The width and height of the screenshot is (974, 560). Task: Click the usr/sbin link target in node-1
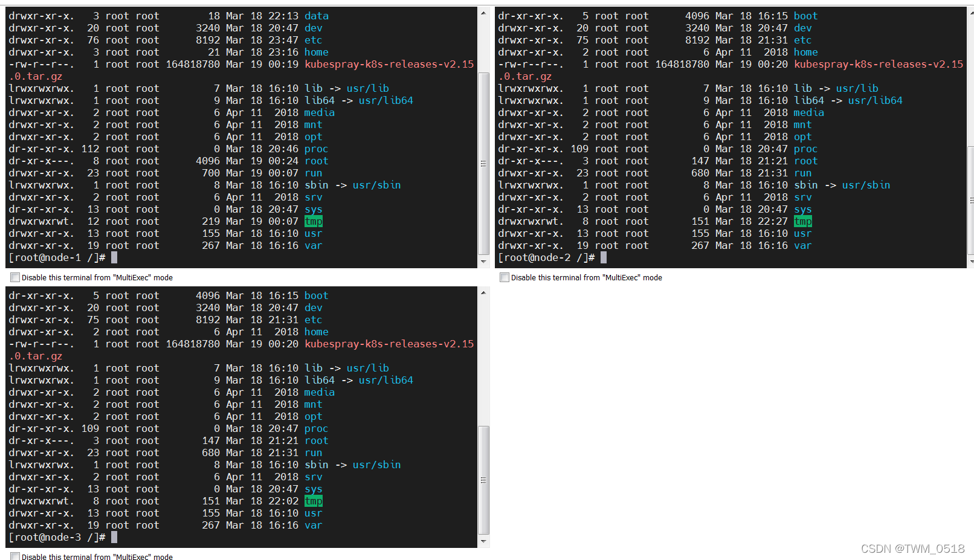point(376,185)
